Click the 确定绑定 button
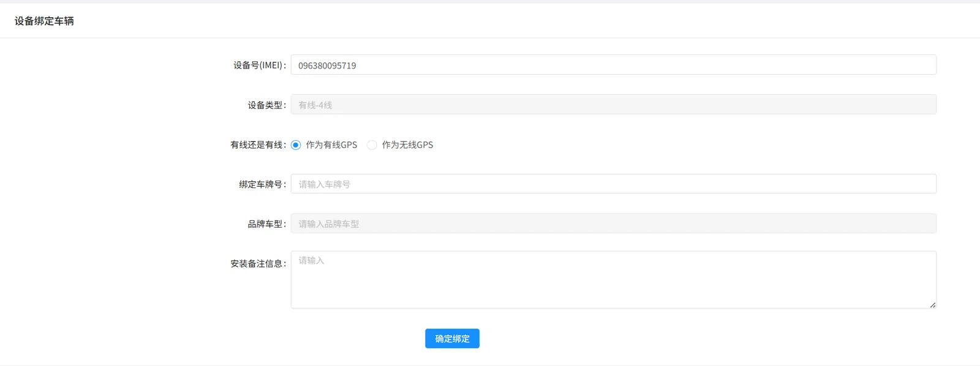Image resolution: width=980 pixels, height=366 pixels. pyautogui.click(x=452, y=338)
